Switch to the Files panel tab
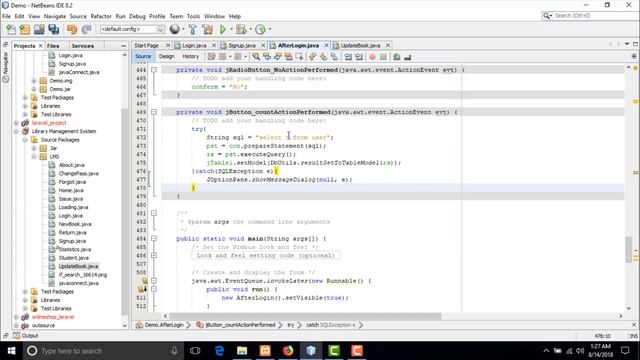The image size is (640, 360). point(53,46)
